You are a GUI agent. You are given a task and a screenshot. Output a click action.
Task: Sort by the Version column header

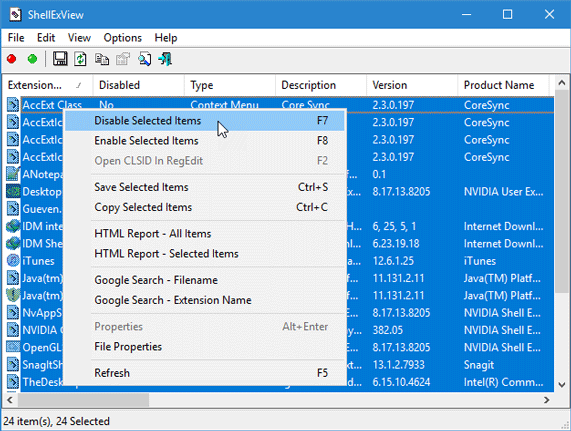(x=412, y=85)
